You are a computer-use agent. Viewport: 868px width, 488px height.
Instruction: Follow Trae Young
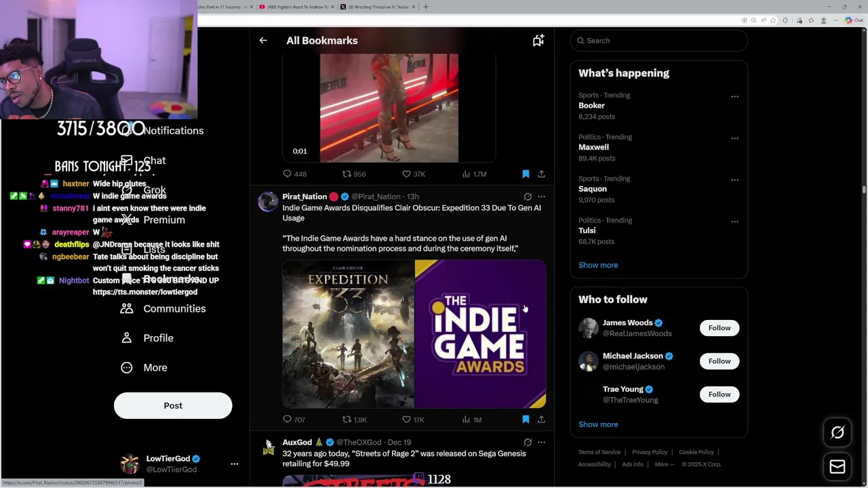719,394
